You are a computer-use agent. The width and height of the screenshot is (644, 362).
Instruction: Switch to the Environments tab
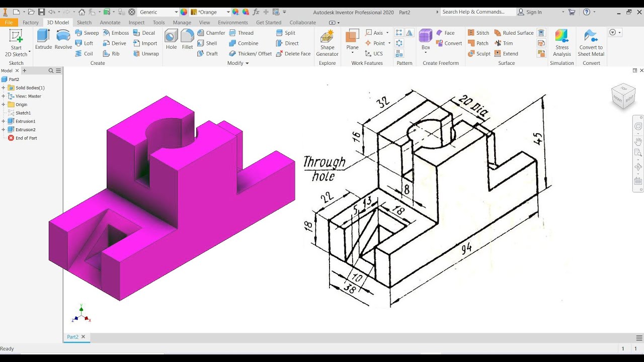[233, 23]
